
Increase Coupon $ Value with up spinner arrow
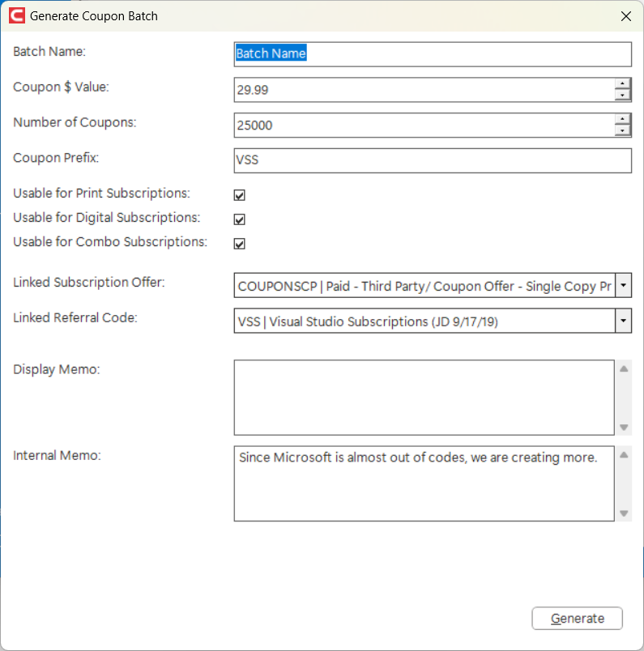pyautogui.click(x=622, y=84)
